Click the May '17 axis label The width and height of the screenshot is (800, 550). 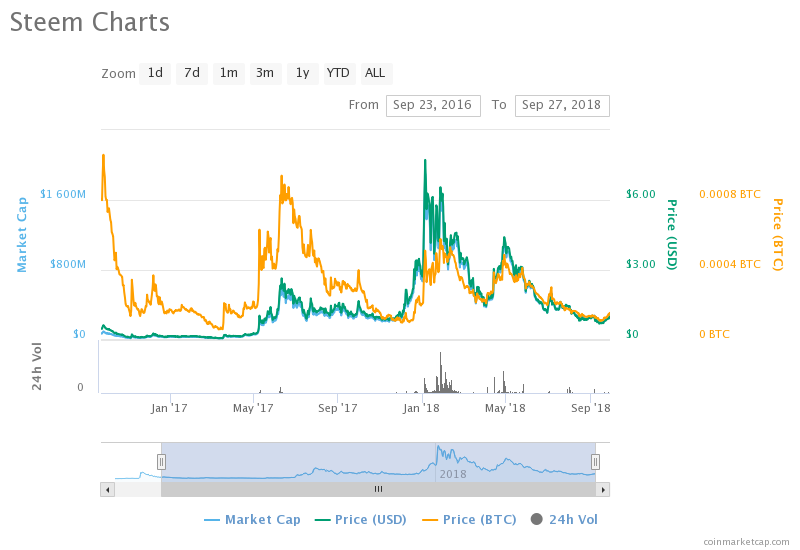253,409
